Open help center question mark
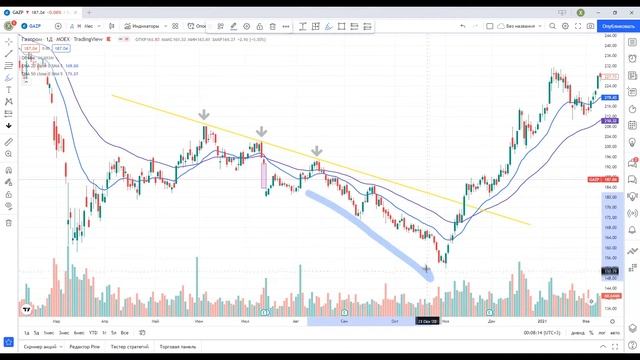The width and height of the screenshot is (640, 360). (632, 346)
